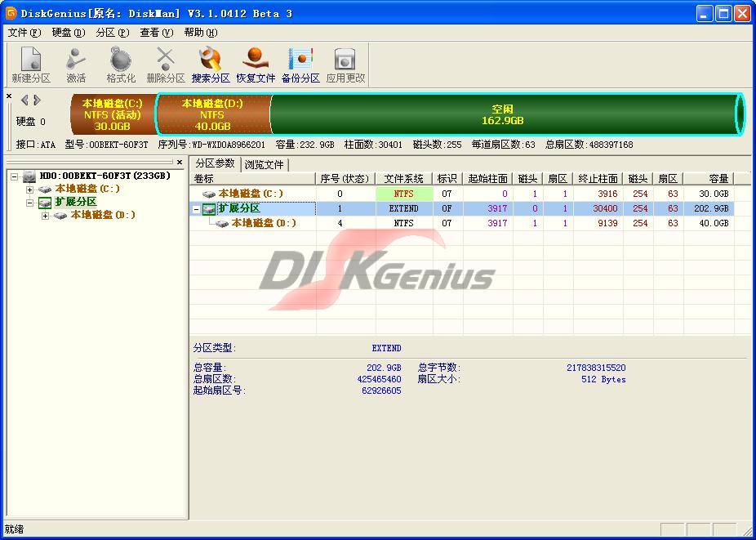Click the NTFS cell in the C: row

tap(404, 194)
